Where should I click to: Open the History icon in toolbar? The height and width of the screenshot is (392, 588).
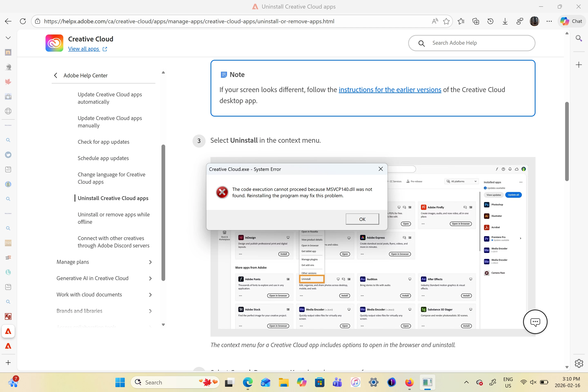(490, 21)
